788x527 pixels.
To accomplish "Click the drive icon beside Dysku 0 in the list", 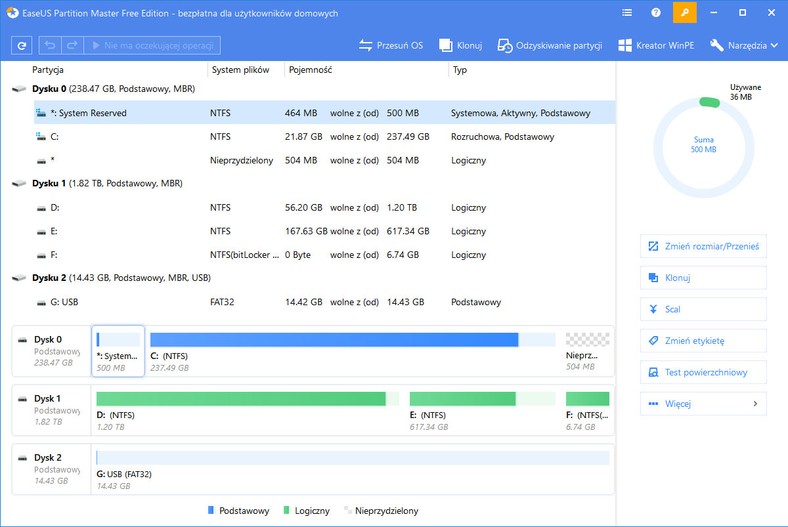I will (19, 89).
